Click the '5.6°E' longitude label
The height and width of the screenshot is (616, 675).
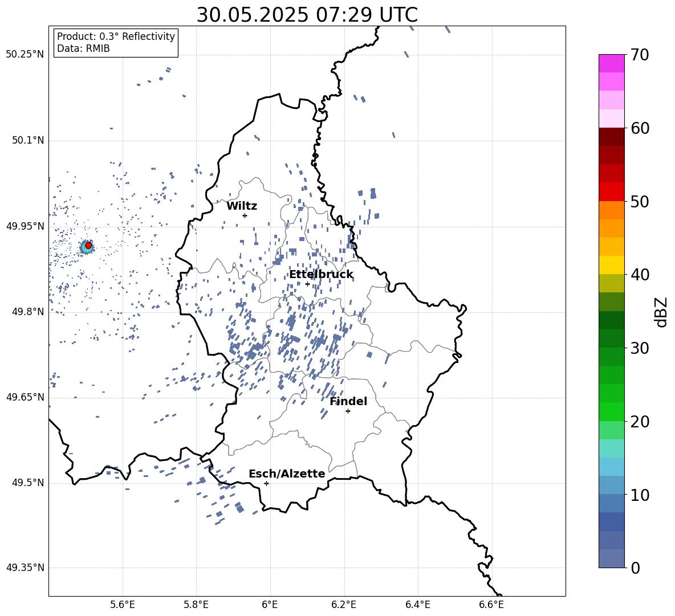[x=123, y=605]
